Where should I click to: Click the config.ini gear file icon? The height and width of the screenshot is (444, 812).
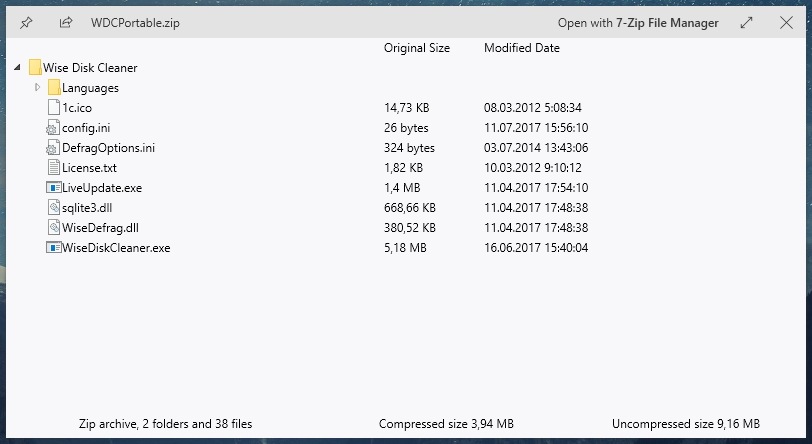pos(53,127)
